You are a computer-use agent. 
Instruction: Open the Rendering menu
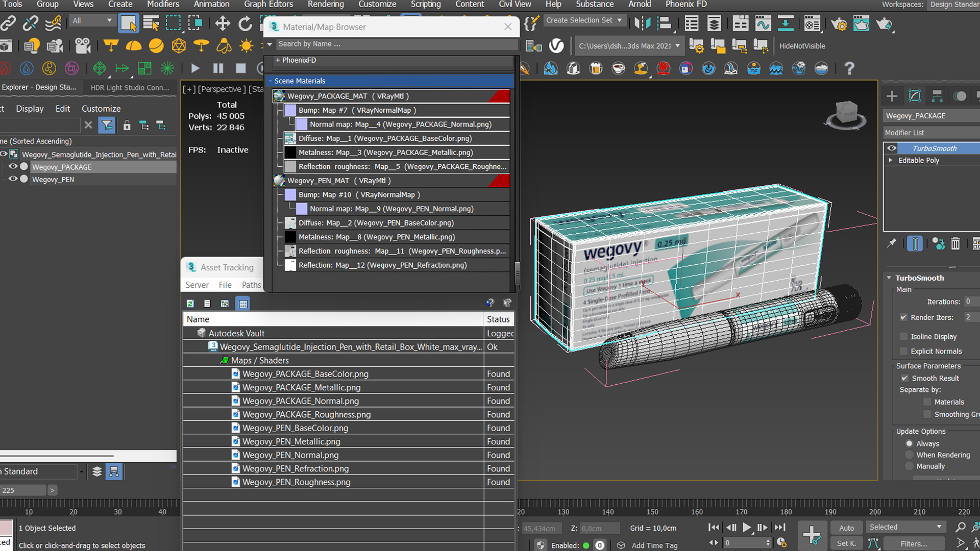[326, 4]
